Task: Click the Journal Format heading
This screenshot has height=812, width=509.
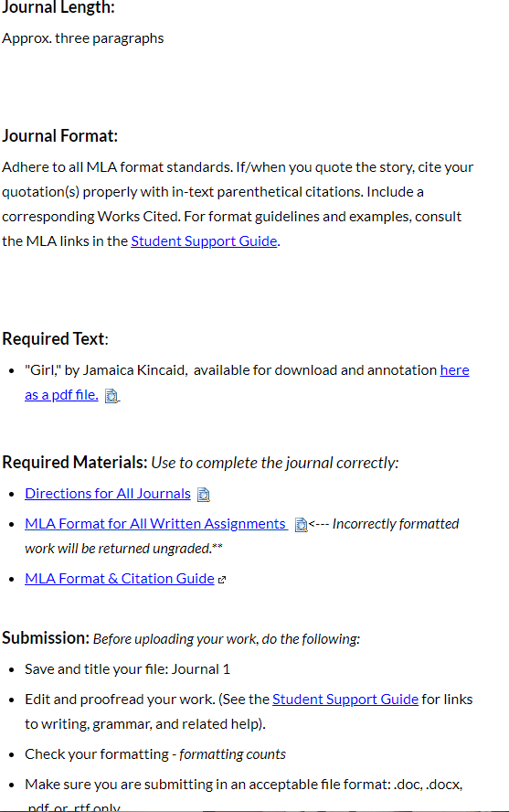Action: 60,135
